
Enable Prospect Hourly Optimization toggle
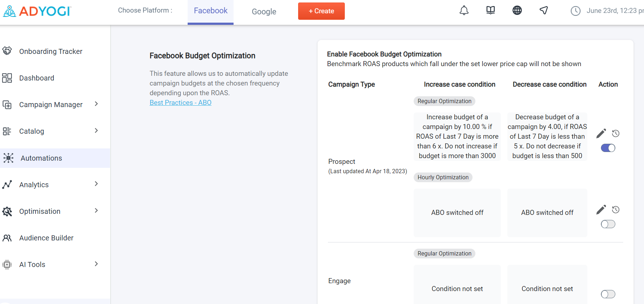(608, 224)
